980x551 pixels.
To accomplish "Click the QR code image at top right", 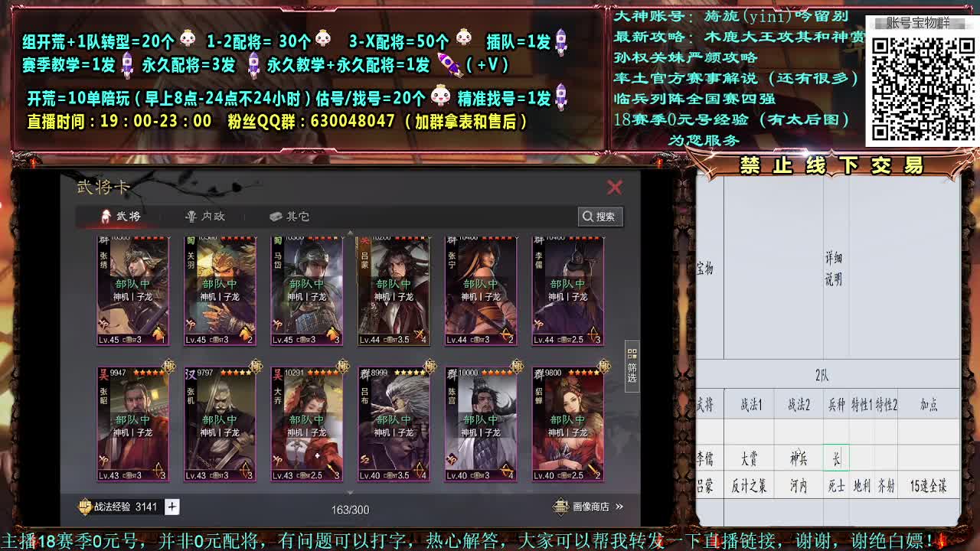I will (922, 90).
